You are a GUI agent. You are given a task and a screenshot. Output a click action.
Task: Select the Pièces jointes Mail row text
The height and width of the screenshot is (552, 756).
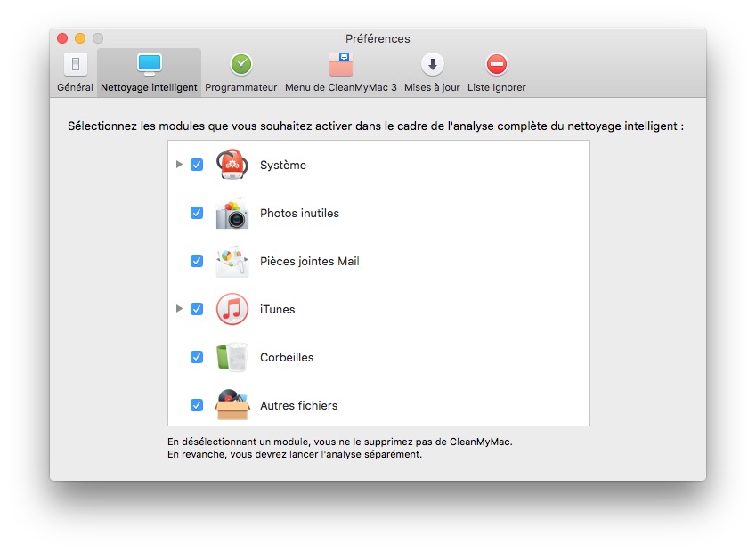click(310, 261)
